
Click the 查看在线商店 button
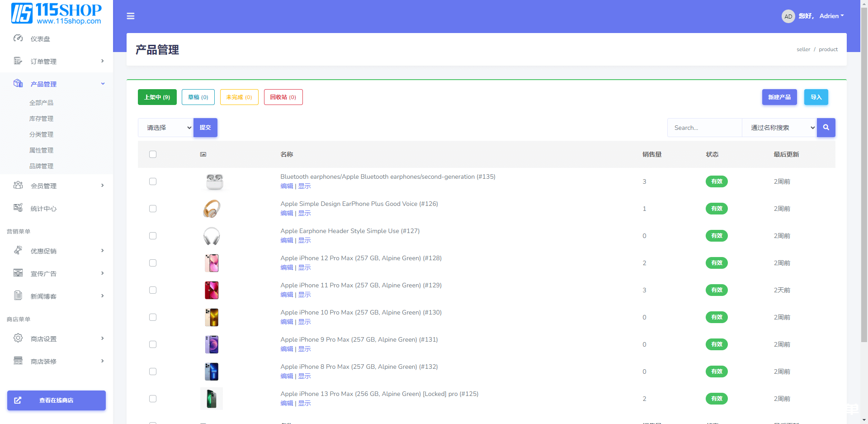coord(57,400)
